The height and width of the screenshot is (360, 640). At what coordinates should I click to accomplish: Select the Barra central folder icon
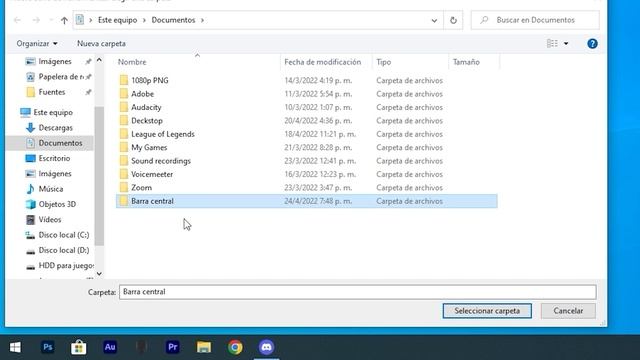click(x=124, y=201)
